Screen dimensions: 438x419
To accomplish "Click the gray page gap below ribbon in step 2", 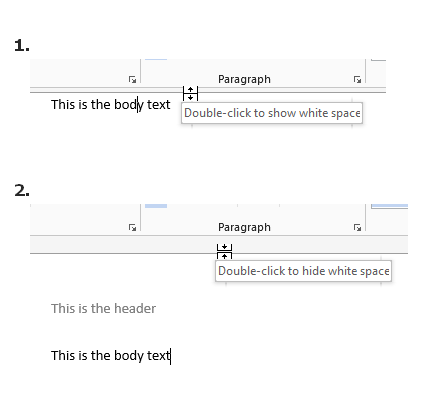I will (x=219, y=245).
